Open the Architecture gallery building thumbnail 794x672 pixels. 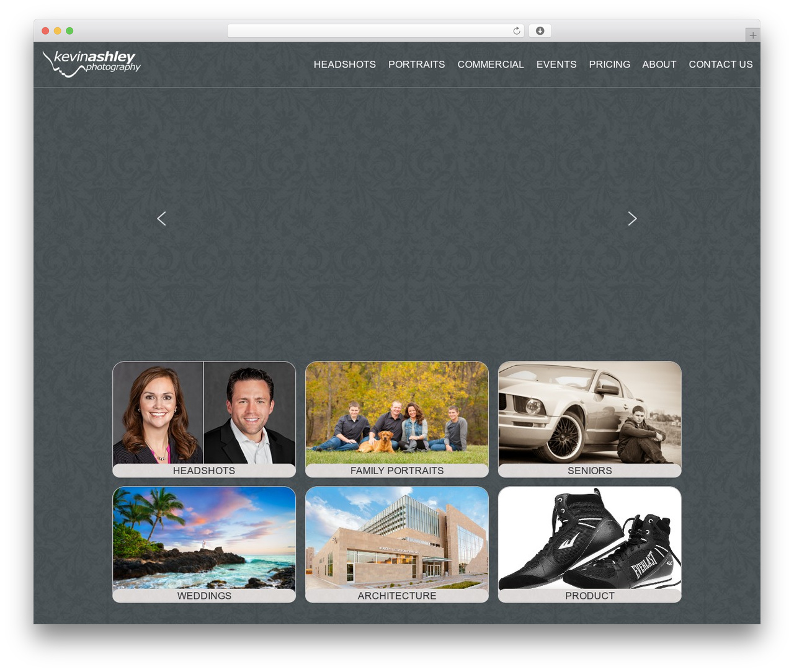397,544
